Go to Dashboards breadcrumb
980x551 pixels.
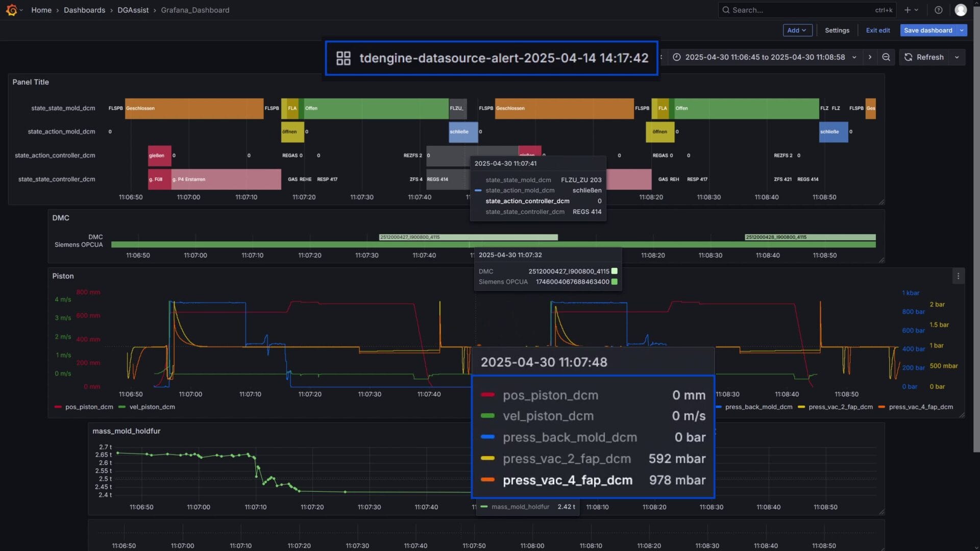[84, 10]
